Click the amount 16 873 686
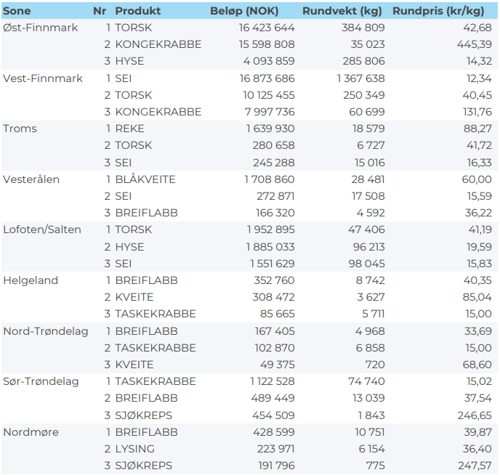The height and width of the screenshot is (475, 500). [x=267, y=78]
